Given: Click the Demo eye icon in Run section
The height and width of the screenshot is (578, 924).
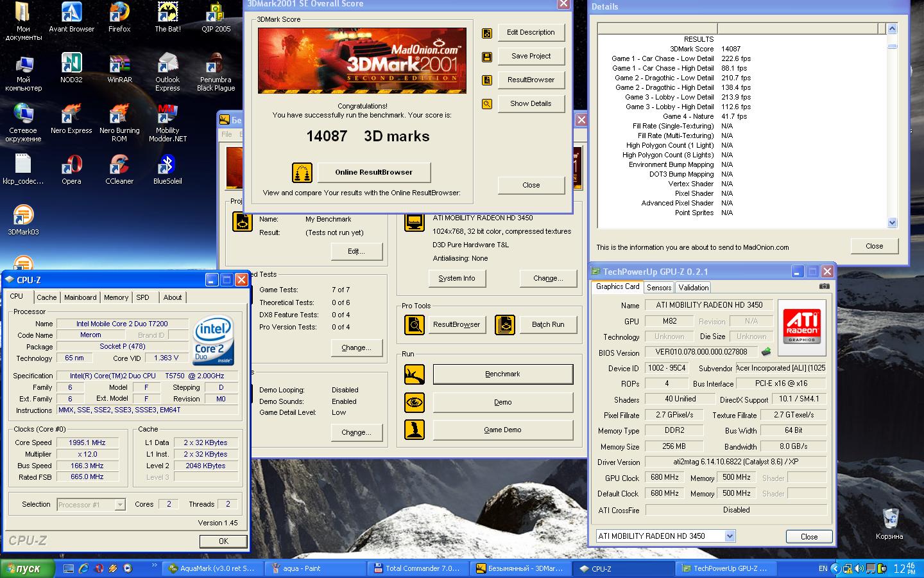Looking at the screenshot, I should (x=415, y=402).
